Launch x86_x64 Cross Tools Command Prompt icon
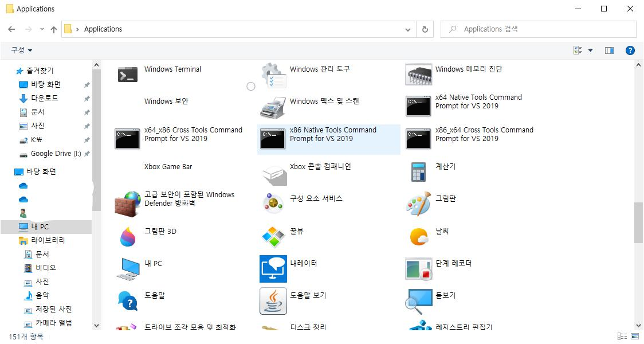This screenshot has height=344, width=644. pos(418,139)
